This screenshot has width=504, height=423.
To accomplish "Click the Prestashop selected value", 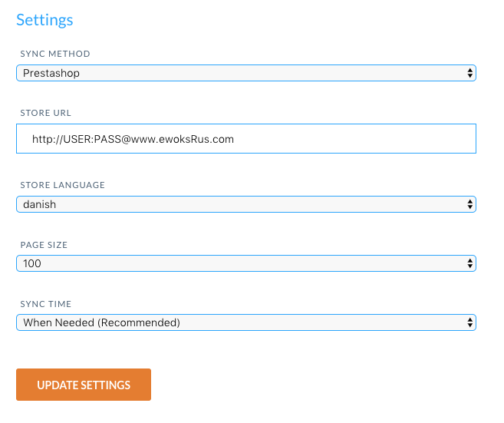I will 51,73.
